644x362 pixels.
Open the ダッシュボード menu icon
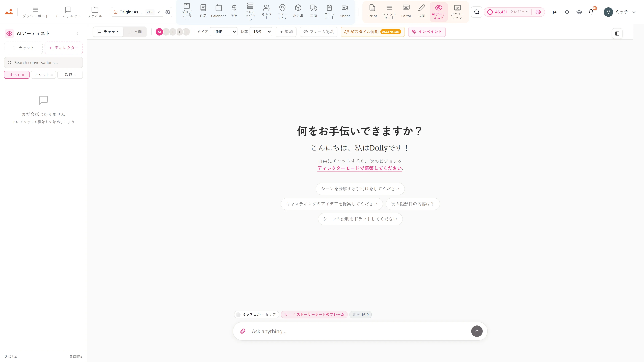[36, 12]
